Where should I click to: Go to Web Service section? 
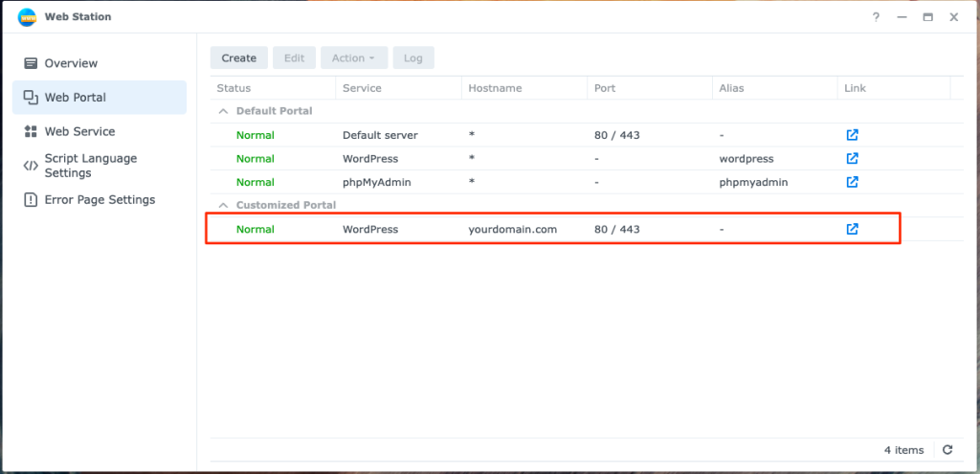tap(79, 131)
